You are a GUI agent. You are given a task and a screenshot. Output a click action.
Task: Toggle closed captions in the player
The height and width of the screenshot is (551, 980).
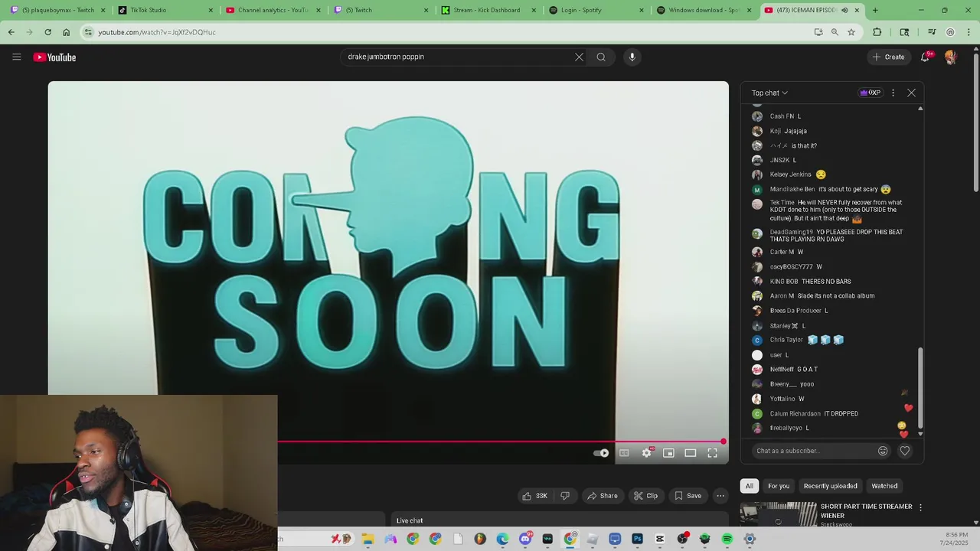[x=624, y=453]
